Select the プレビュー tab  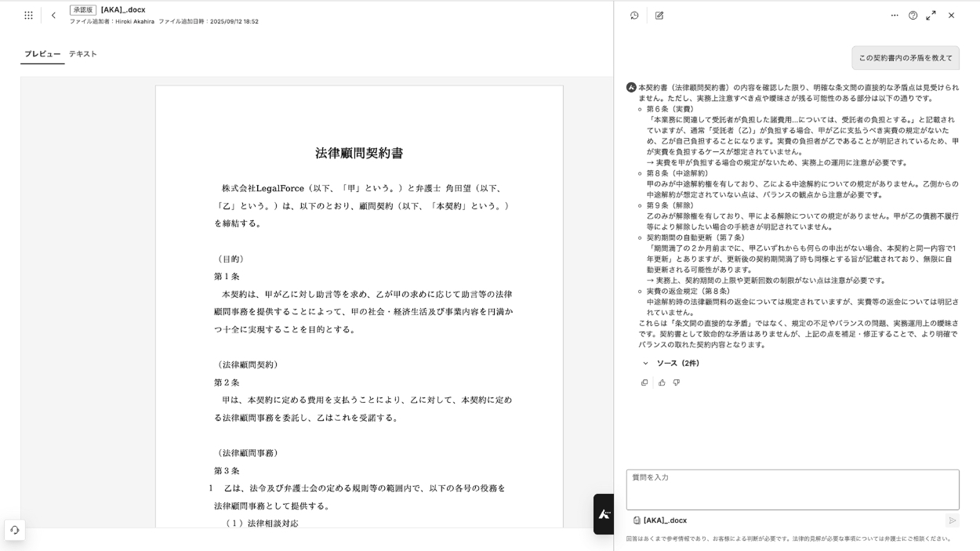pos(42,54)
